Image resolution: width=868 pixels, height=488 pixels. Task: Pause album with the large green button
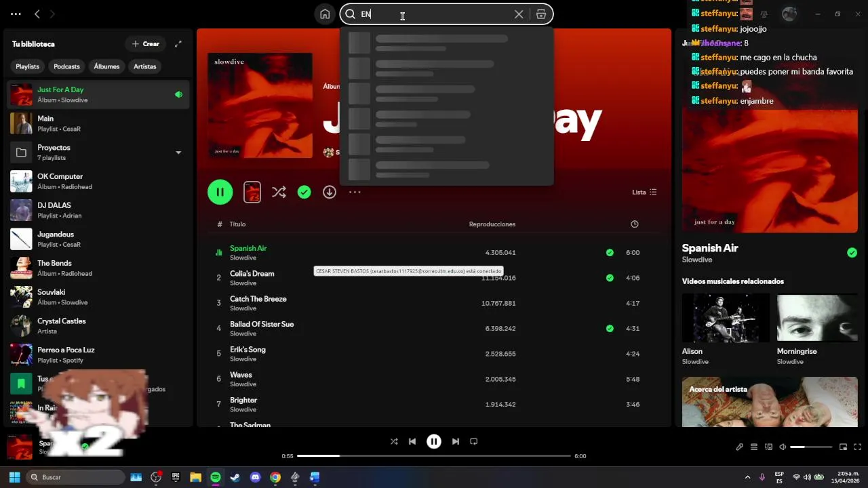(x=220, y=192)
